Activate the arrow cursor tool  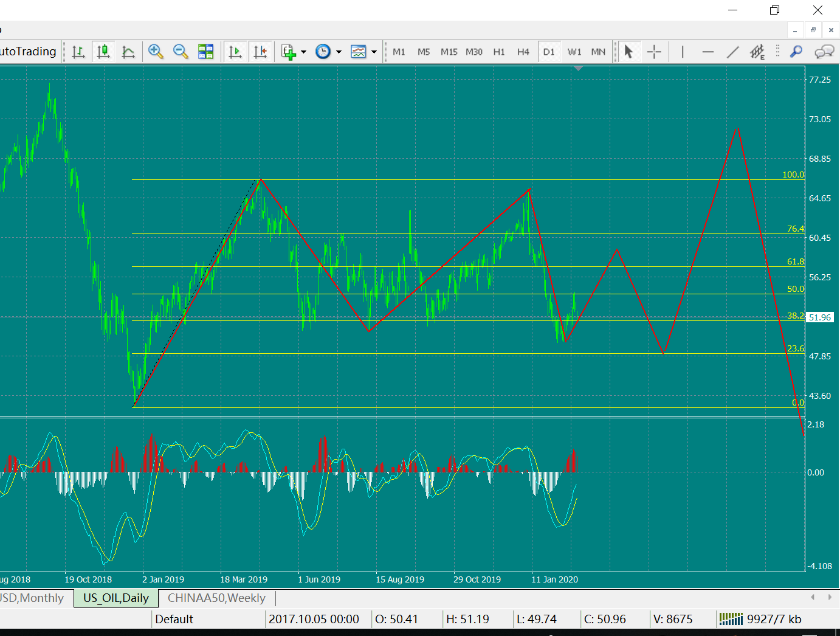(629, 52)
